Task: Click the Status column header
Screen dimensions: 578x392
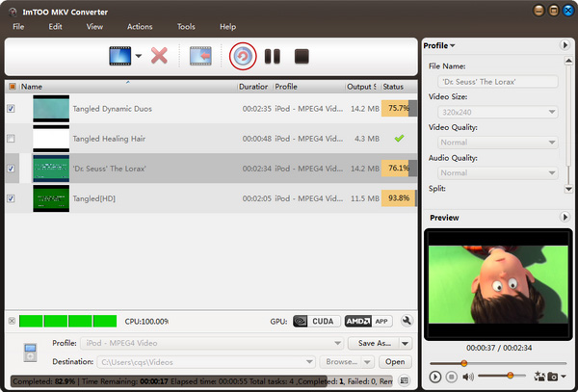Action: (x=399, y=87)
